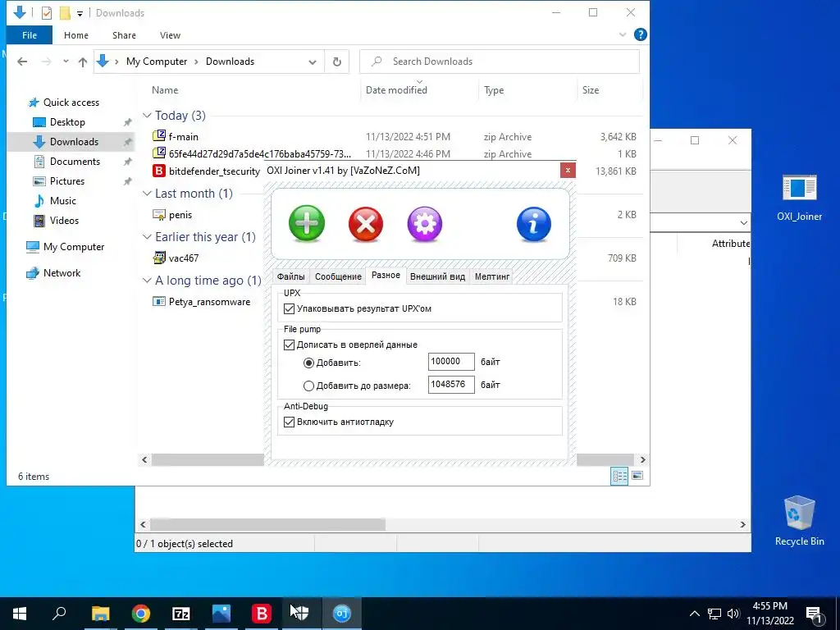Select the Добавить: radio button
This screenshot has height=630, width=840.
pyautogui.click(x=308, y=363)
